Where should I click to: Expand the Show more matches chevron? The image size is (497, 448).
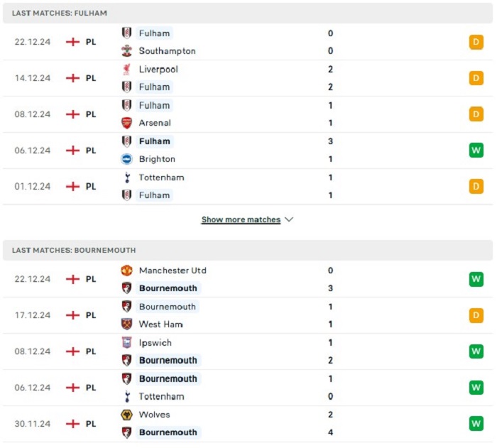pyautogui.click(x=289, y=219)
